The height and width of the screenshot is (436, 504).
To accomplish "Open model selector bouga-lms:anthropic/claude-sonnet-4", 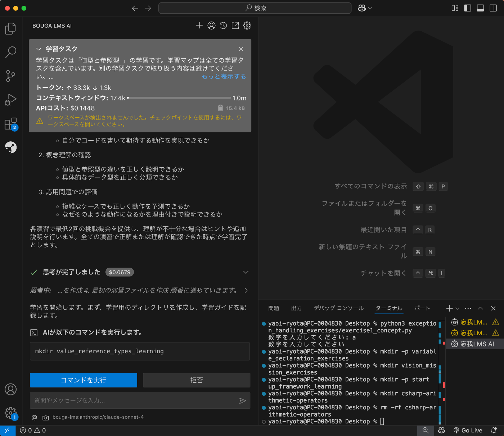I will (x=98, y=417).
